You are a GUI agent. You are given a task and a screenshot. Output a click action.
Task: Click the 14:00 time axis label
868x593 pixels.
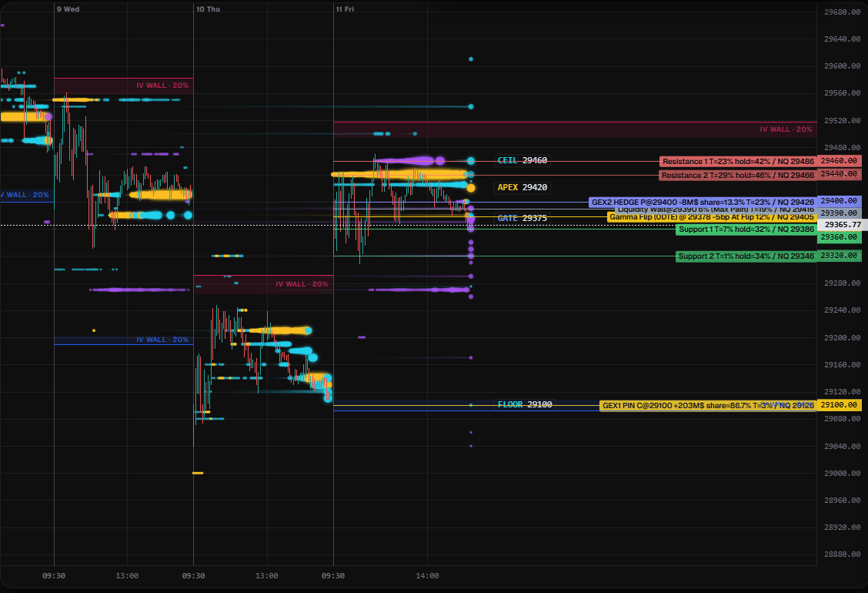[x=427, y=576]
